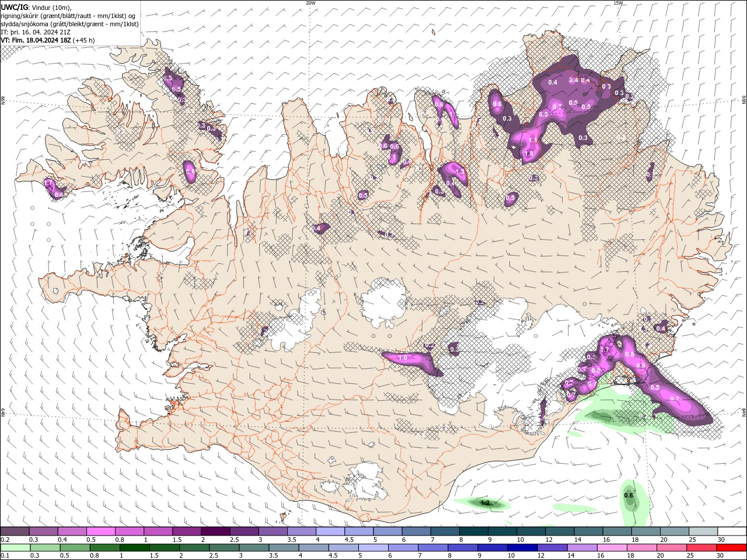The height and width of the screenshot is (560, 747).
Task: Click the pale pink swatch labeled 16, lower row
Action: click(x=612, y=548)
